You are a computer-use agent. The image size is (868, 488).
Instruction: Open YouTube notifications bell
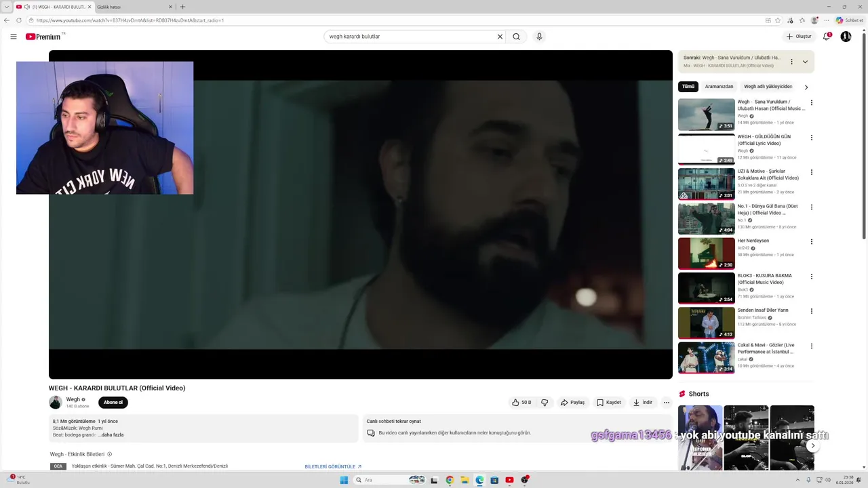(x=827, y=37)
